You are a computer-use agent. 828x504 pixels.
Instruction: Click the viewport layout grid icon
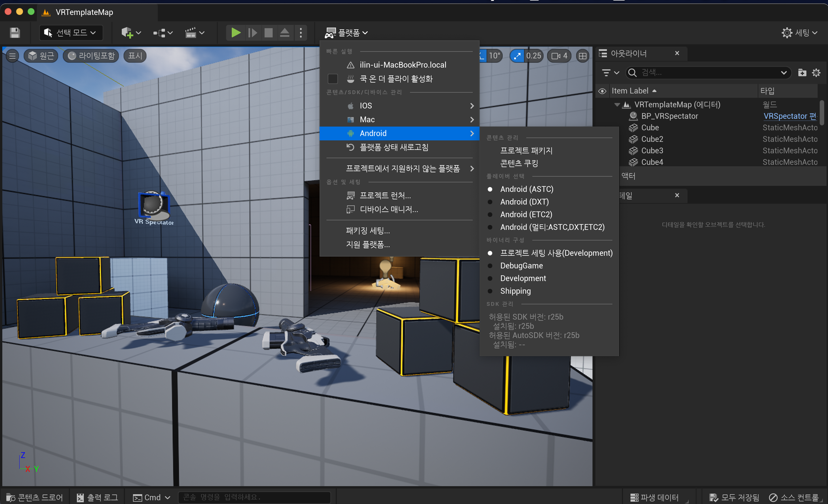click(583, 56)
